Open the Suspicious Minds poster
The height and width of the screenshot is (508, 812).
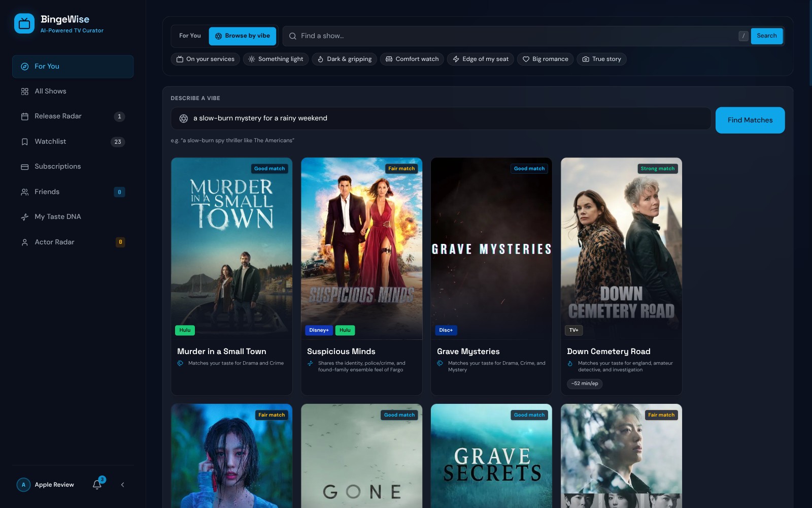[362, 248]
